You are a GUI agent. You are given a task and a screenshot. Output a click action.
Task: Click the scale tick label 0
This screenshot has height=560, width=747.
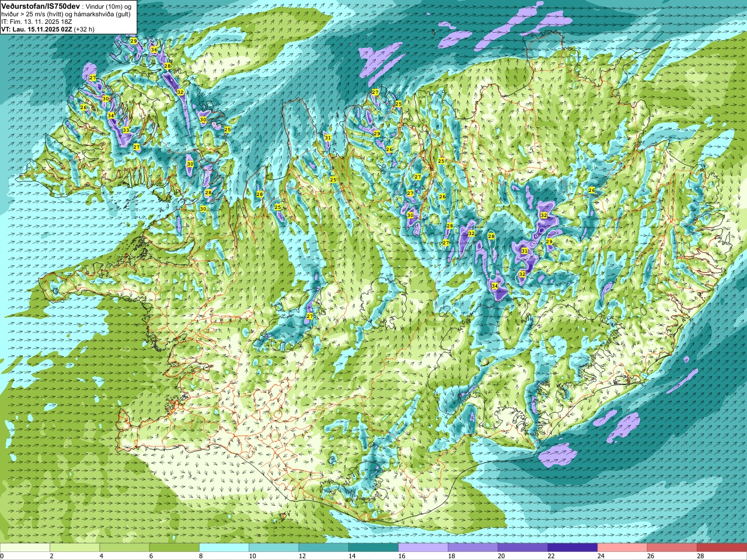coord(2,556)
